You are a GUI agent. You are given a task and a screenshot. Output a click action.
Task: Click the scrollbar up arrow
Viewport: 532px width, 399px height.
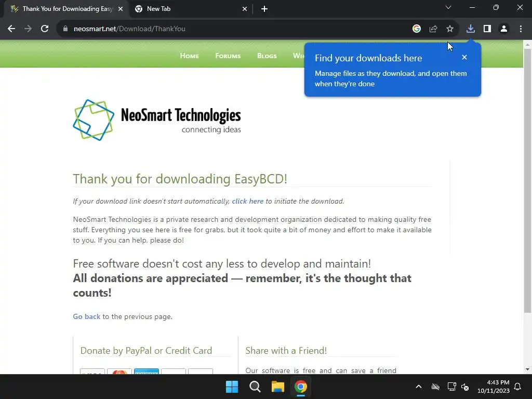coord(527,45)
